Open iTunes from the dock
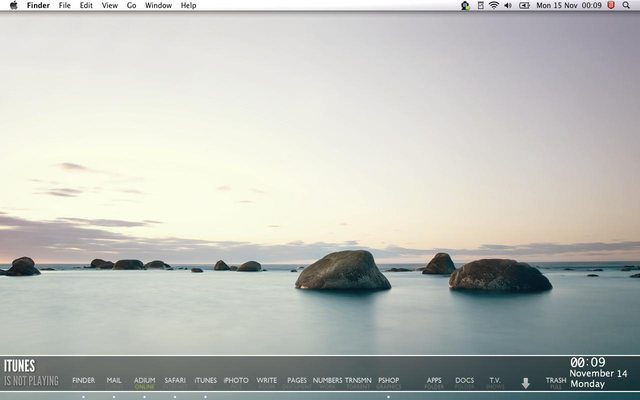This screenshot has height=400, width=640. tap(205, 381)
